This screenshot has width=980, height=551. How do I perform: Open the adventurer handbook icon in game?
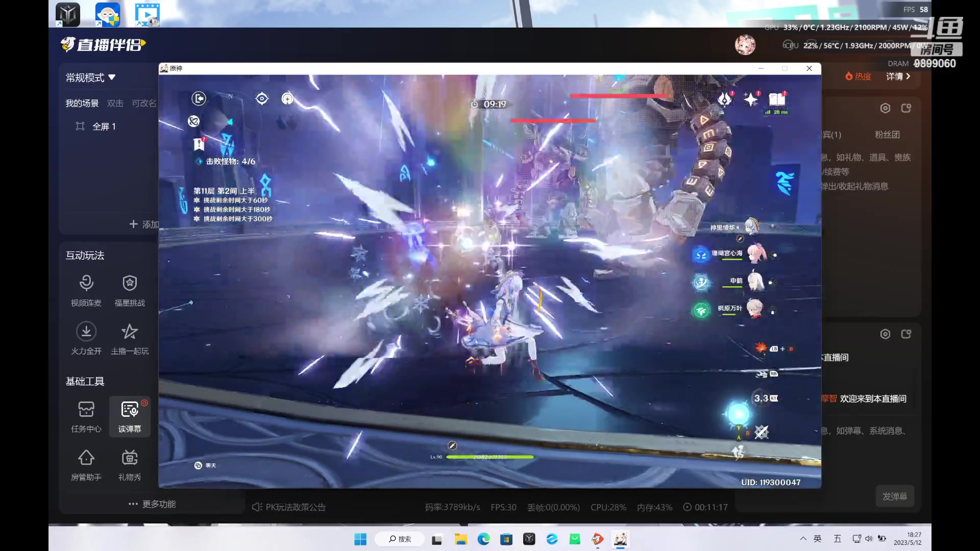click(777, 99)
